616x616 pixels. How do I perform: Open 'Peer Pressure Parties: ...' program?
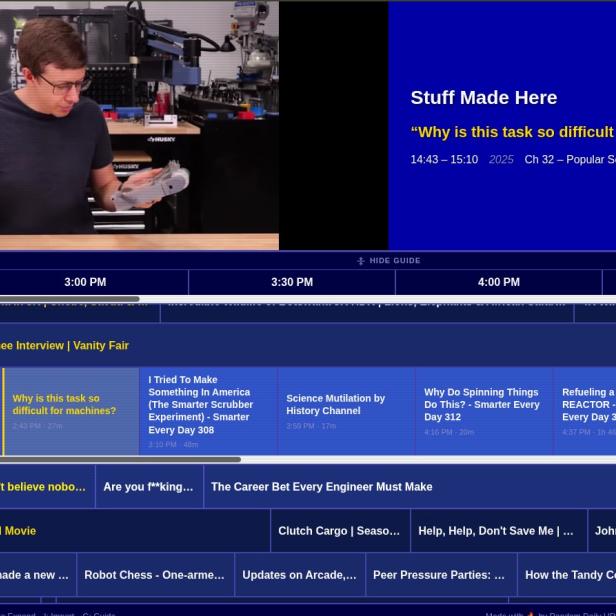pos(442,575)
